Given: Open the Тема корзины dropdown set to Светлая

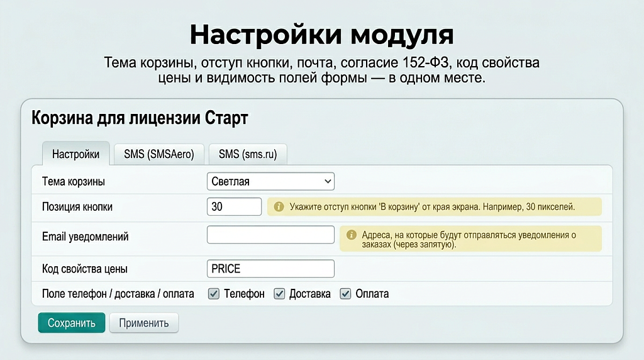Looking at the screenshot, I should click(x=270, y=181).
